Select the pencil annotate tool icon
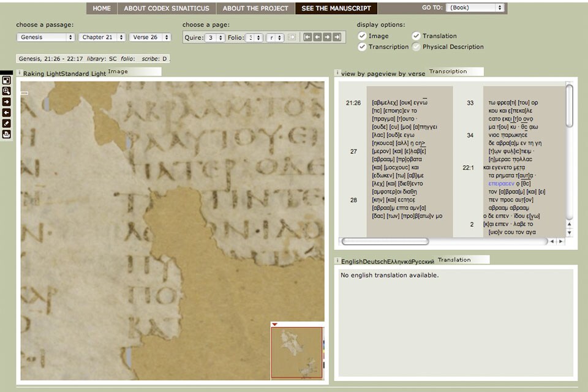Screen dimensions: 588x392 [x=6, y=123]
